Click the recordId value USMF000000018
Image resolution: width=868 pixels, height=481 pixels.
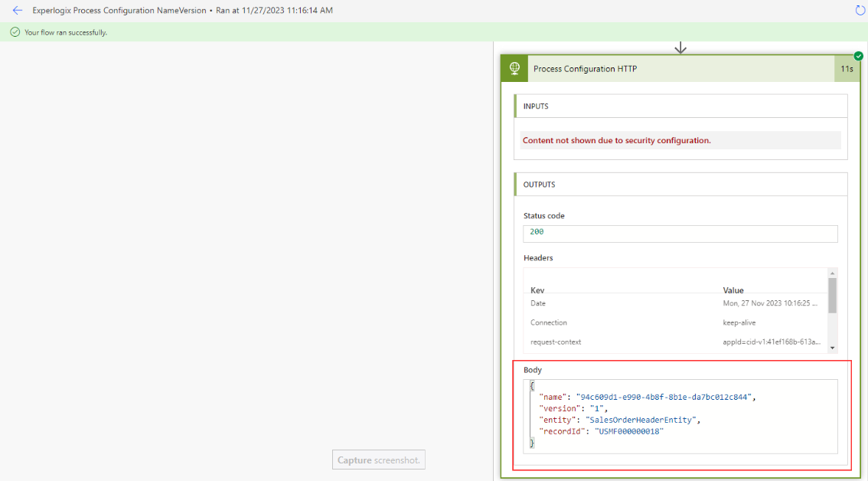point(629,431)
